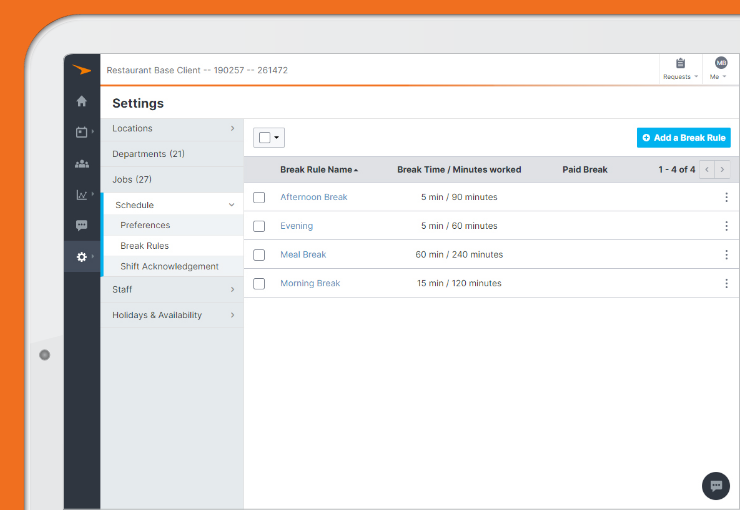
Task: Select Preferences under Schedule
Action: [x=173, y=225]
